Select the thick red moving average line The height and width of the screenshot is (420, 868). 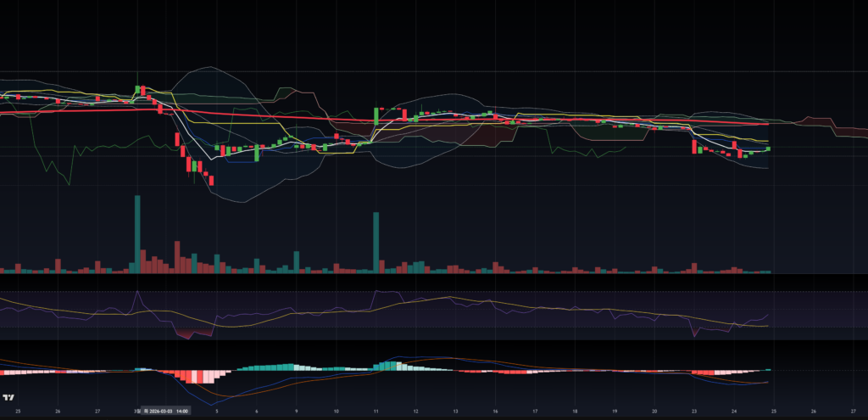(x=254, y=115)
